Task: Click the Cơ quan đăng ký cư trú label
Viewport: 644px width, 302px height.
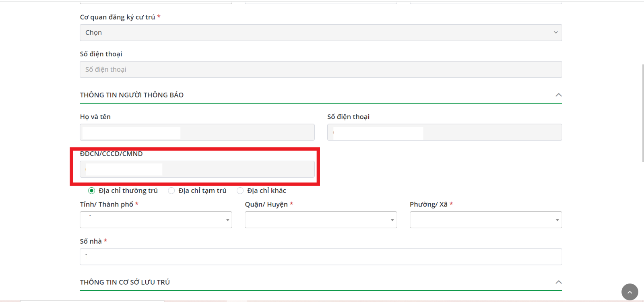Action: point(118,17)
